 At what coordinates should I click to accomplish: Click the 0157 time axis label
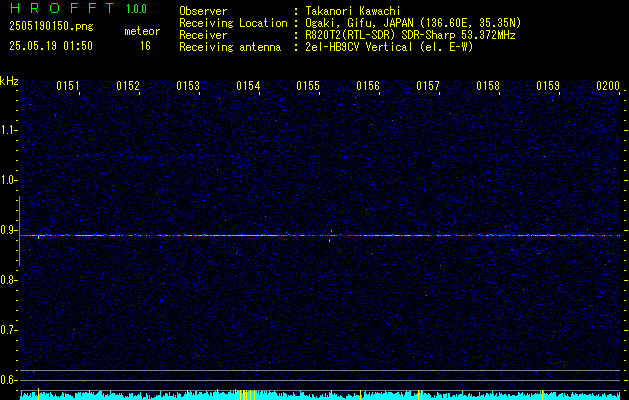428,86
